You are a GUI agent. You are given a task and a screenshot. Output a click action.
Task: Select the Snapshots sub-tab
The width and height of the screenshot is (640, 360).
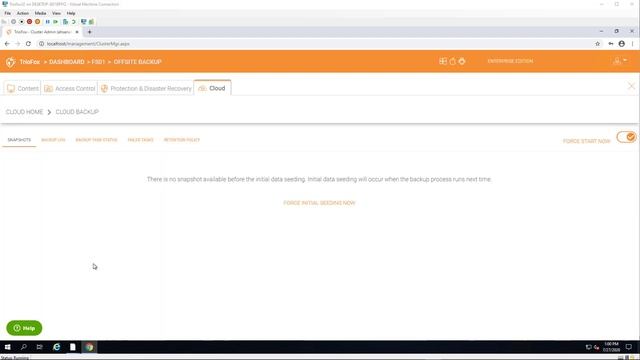(x=19, y=140)
